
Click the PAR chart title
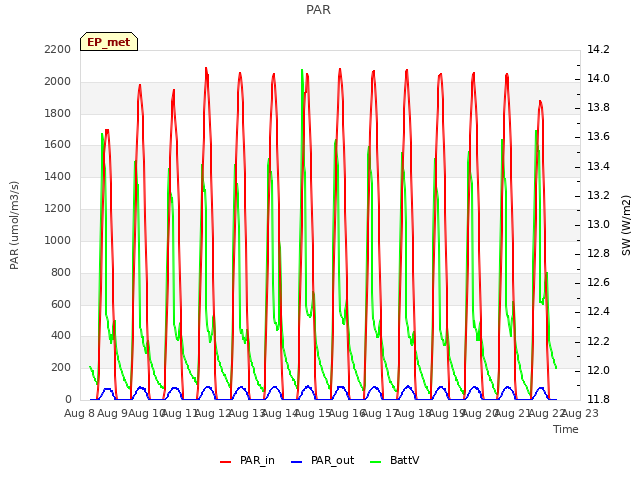pyautogui.click(x=318, y=9)
